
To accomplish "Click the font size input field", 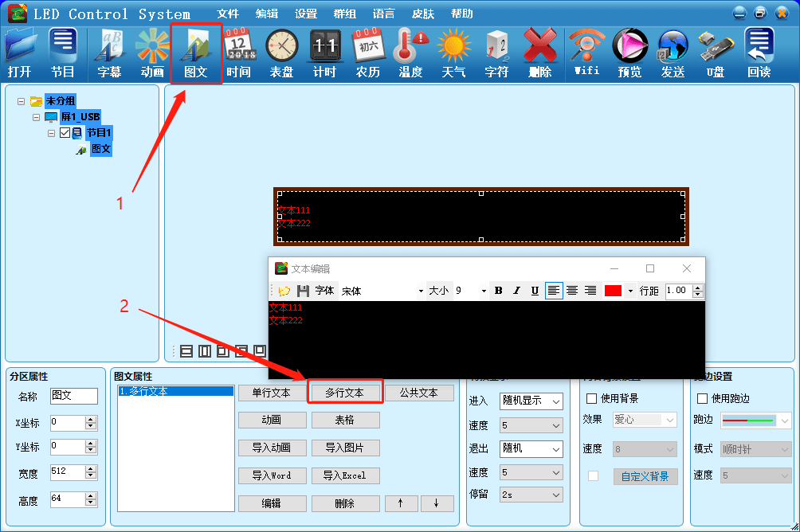I will 462,290.
